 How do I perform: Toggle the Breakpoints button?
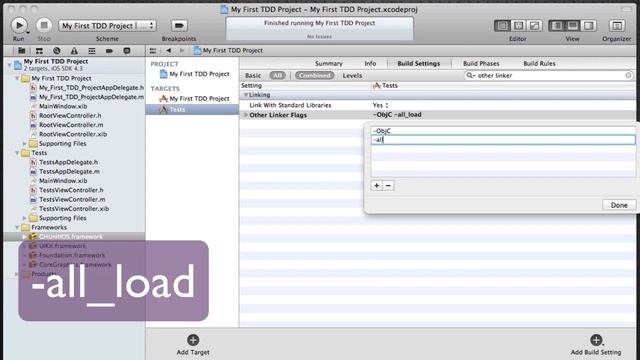click(179, 25)
